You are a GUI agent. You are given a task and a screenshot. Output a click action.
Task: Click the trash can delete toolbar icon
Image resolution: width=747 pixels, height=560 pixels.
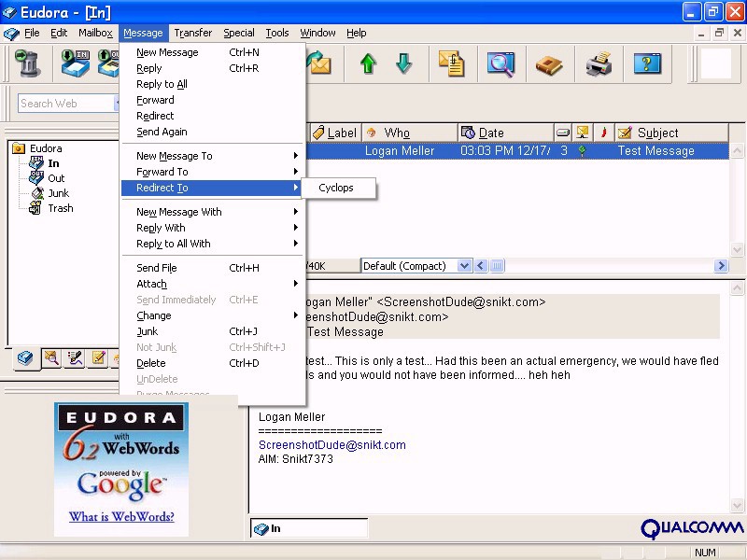28,63
